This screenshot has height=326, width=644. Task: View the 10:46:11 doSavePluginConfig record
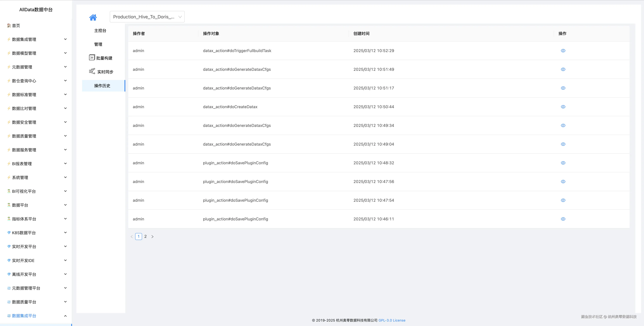click(x=563, y=219)
